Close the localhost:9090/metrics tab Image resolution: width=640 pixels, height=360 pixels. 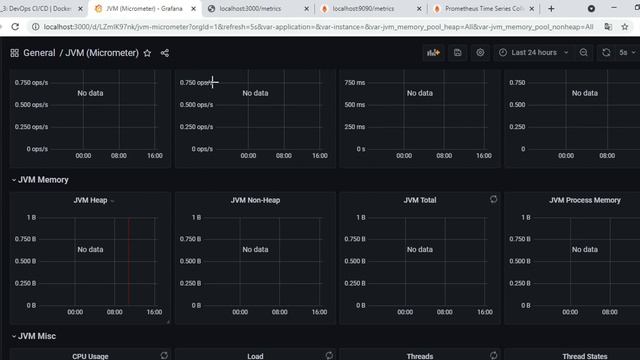click(419, 9)
